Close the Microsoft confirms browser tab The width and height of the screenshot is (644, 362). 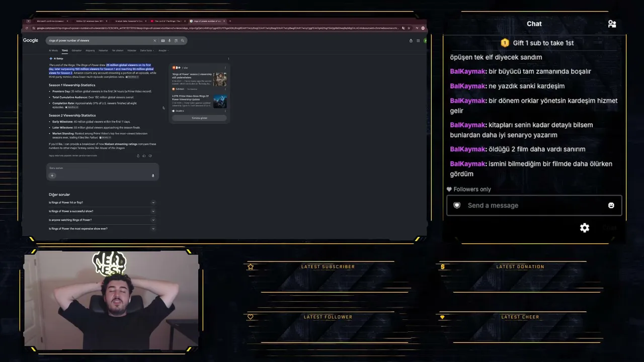(x=68, y=21)
